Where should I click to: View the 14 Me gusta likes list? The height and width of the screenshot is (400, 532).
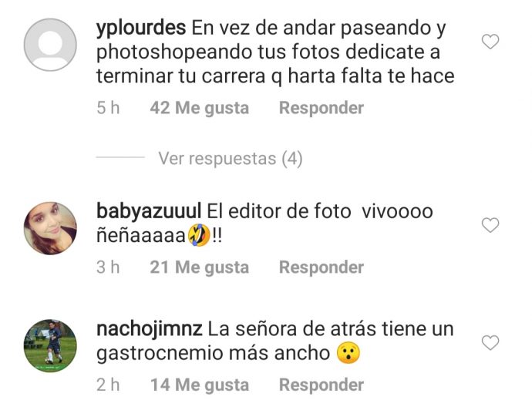click(x=200, y=385)
